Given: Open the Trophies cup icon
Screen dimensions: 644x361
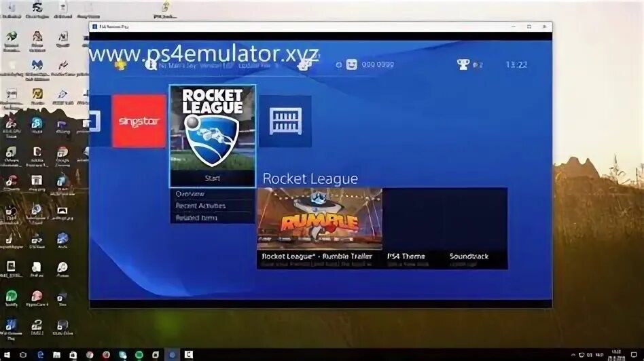Looking at the screenshot, I should (x=463, y=64).
